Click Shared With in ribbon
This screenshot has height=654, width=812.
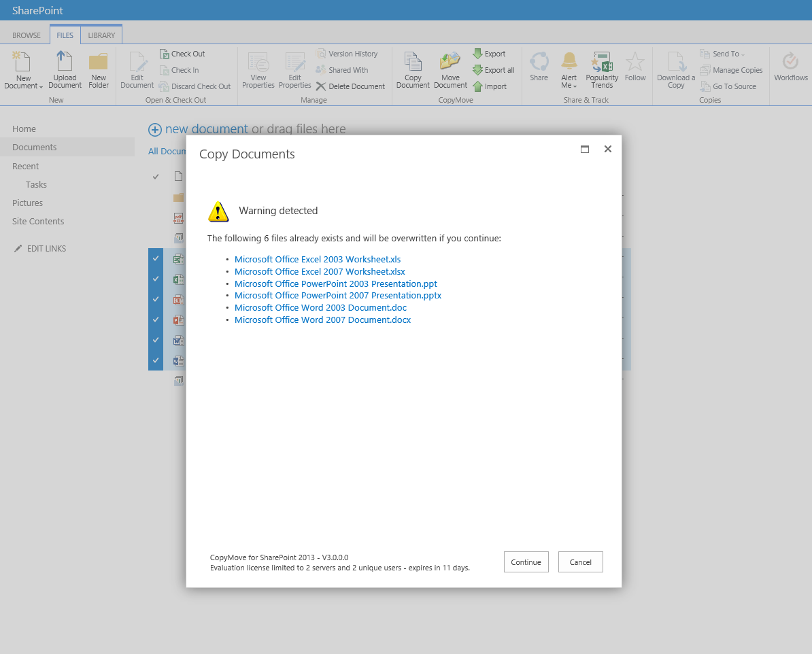click(x=342, y=70)
